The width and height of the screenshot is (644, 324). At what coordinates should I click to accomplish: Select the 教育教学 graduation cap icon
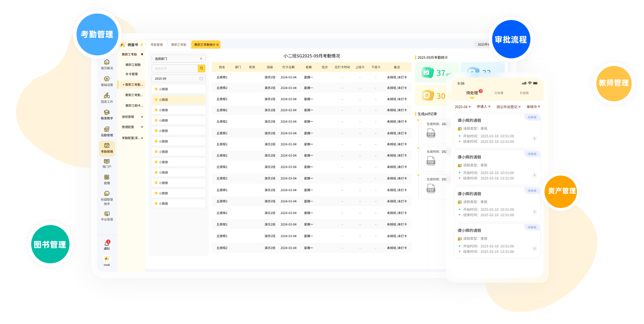(x=107, y=113)
